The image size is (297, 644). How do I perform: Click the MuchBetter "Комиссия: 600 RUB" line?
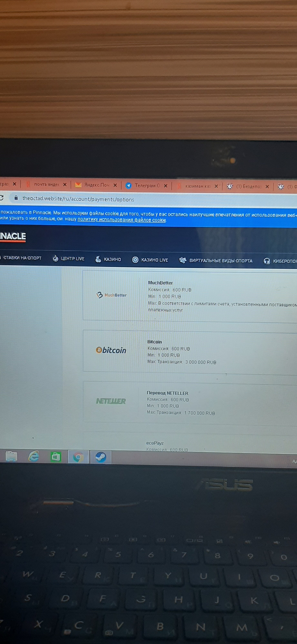coord(170,290)
